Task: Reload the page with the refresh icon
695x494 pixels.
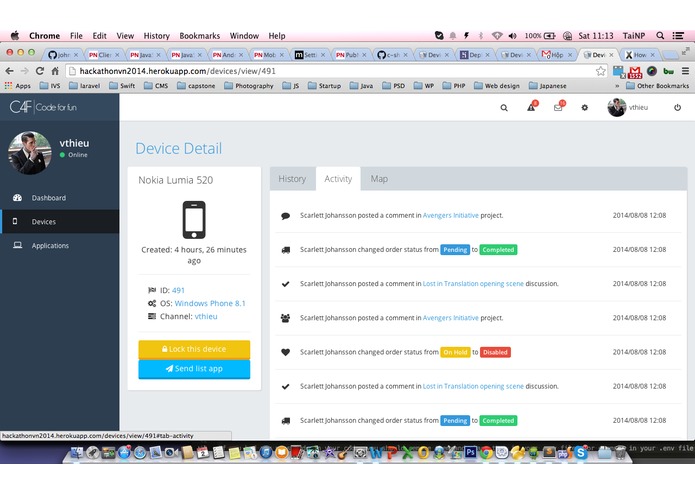Action: [40, 71]
